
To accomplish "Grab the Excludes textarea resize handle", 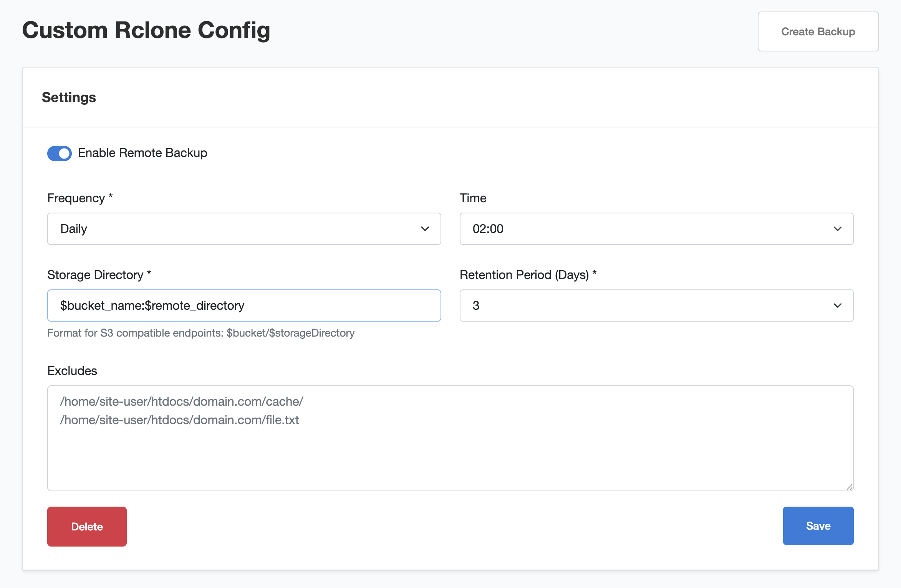I will 849,487.
